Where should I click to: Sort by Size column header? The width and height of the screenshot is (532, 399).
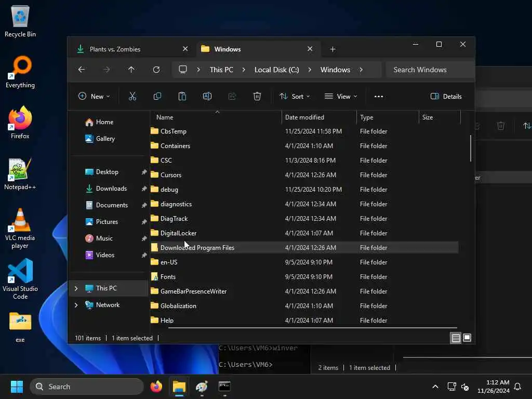[x=440, y=117]
